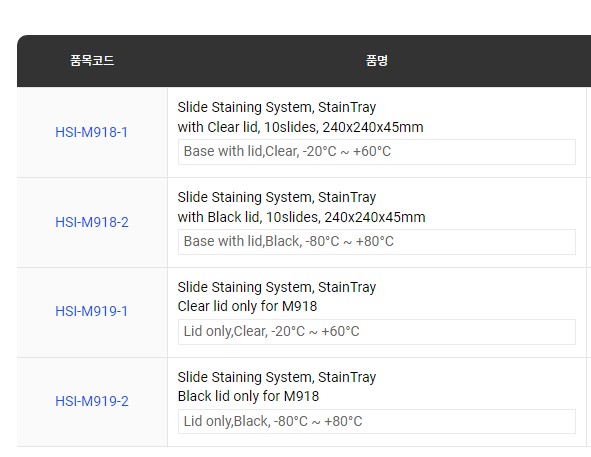
Task: Click first row 'Slide Staining System, StainTray' title
Action: click(277, 107)
